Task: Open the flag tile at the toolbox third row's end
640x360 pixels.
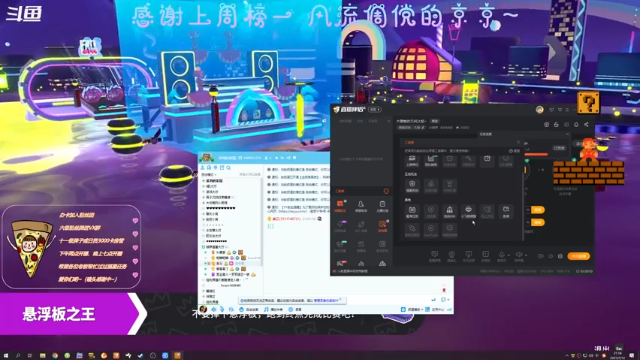Action: coord(506,211)
